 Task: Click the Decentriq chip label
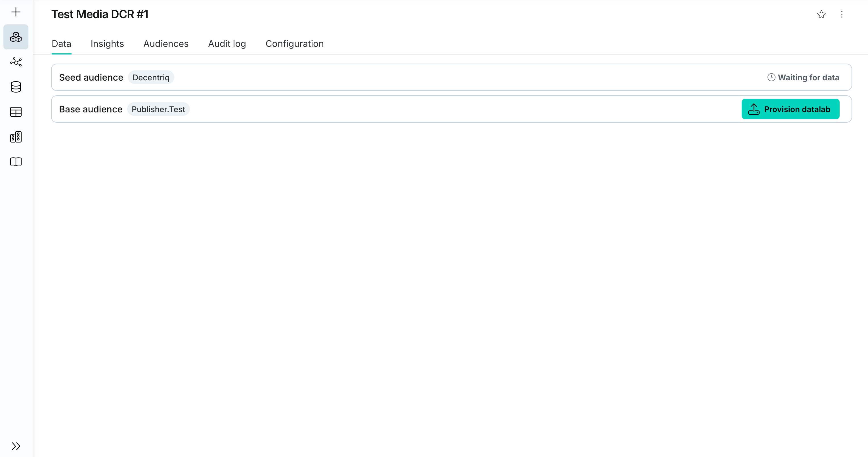(151, 77)
